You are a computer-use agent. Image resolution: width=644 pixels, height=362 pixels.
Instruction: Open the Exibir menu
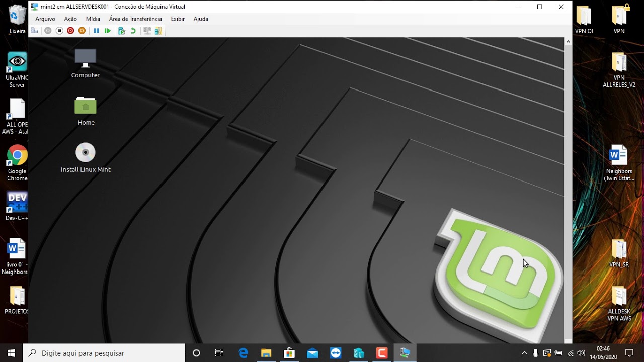(178, 19)
